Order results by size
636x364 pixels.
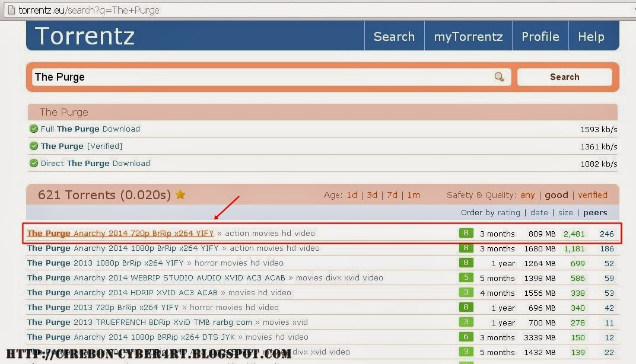coord(565,212)
